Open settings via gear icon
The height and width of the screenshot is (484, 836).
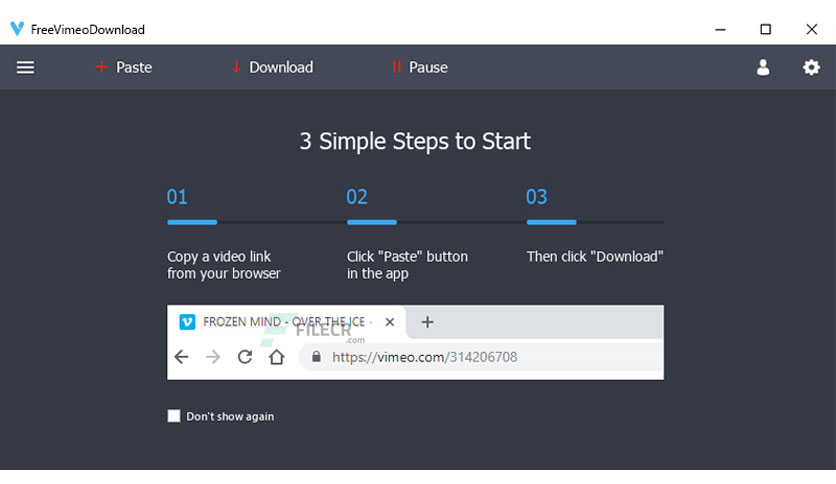pos(811,67)
